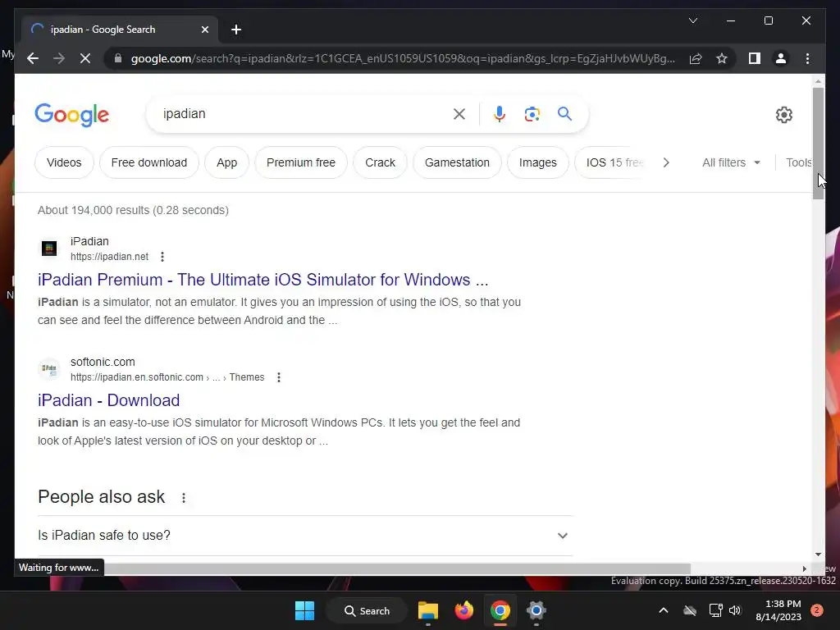Viewport: 840px width, 630px height.
Task: Open the All filters dropdown
Action: [x=731, y=162]
